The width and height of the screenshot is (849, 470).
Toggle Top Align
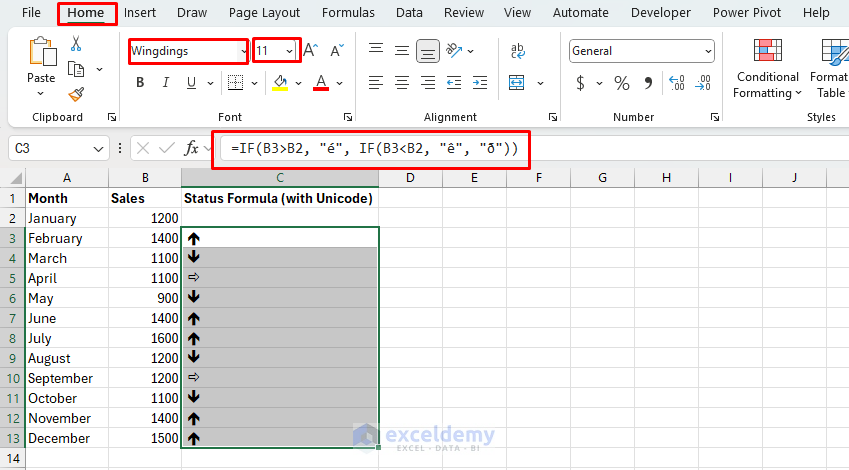pyautogui.click(x=376, y=50)
